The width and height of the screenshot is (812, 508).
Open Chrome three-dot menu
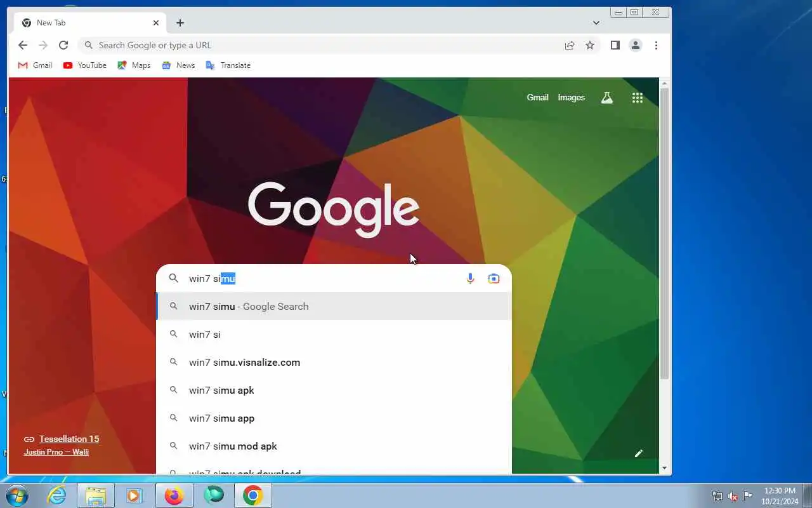point(656,45)
